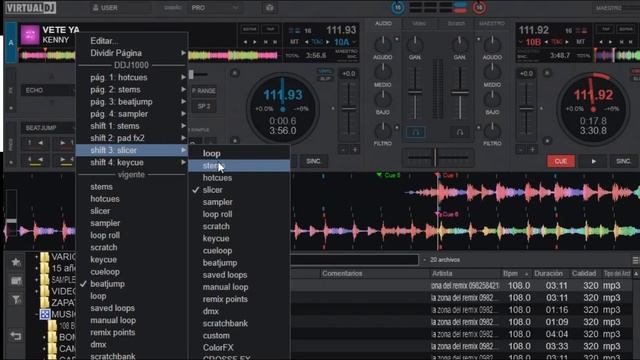Click the left deck pitch plus button
This screenshot has height=360, width=640.
(355, 150)
